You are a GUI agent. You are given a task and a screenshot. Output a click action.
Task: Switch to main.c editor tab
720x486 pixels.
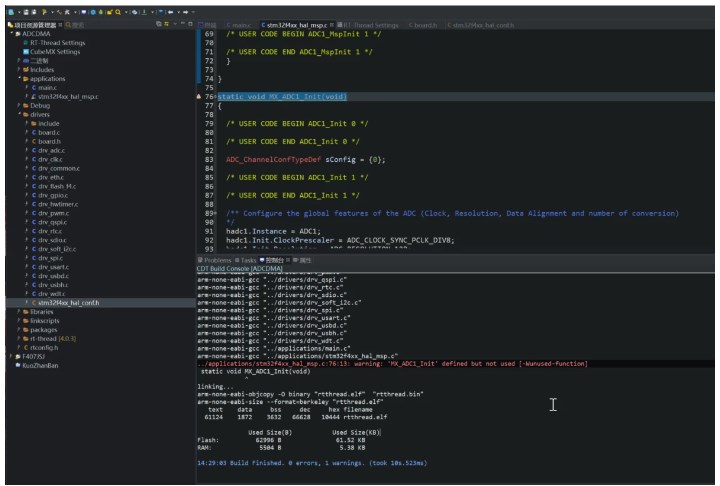240,24
